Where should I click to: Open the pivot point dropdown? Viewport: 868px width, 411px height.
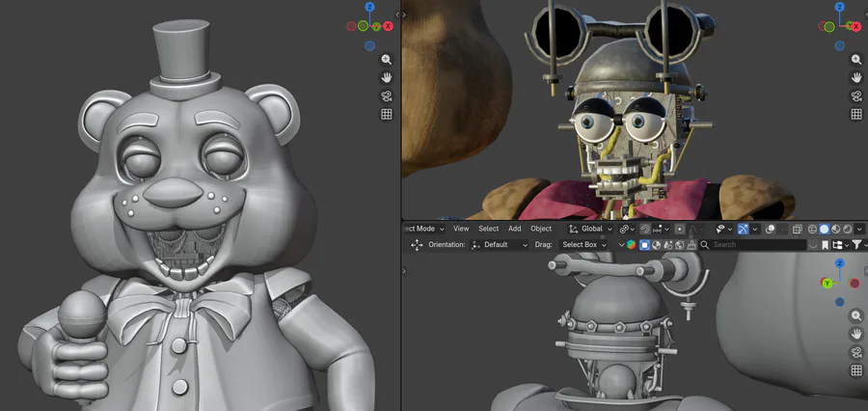click(627, 229)
